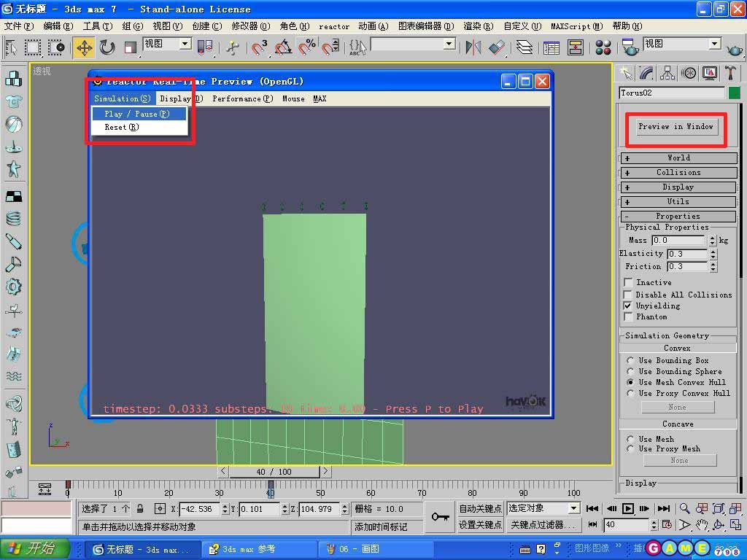
Task: Open the Render Scene teapot icon
Action: point(630,47)
